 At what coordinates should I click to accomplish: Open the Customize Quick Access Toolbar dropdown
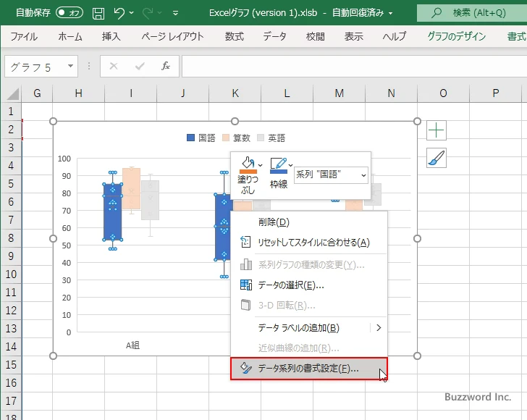coord(175,13)
